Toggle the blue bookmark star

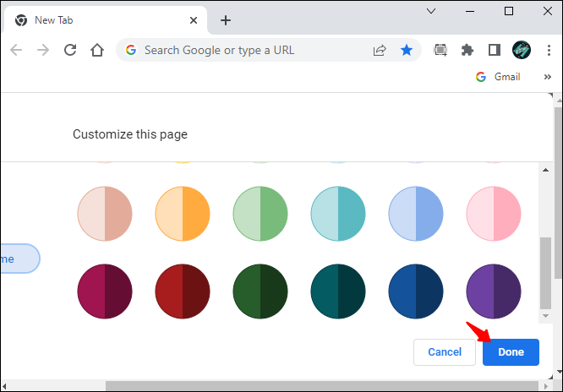407,50
